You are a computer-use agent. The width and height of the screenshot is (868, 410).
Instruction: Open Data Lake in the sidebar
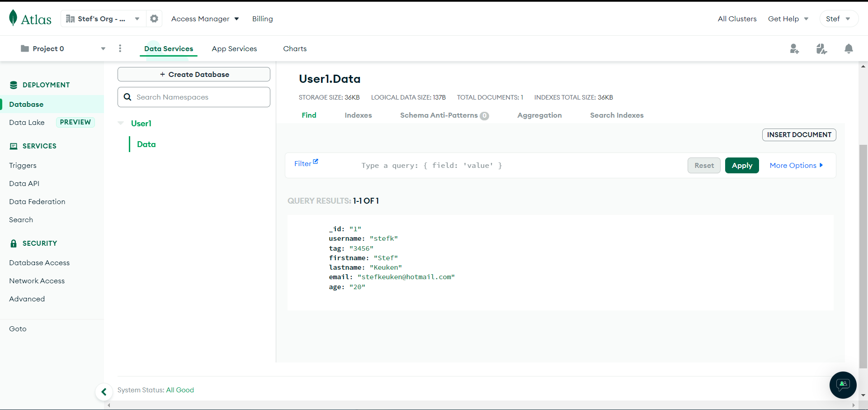27,122
